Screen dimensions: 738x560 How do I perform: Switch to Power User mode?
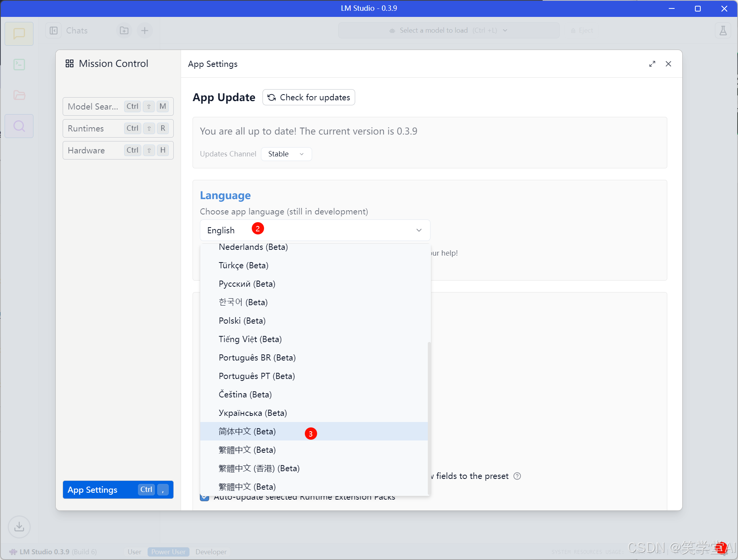point(168,552)
